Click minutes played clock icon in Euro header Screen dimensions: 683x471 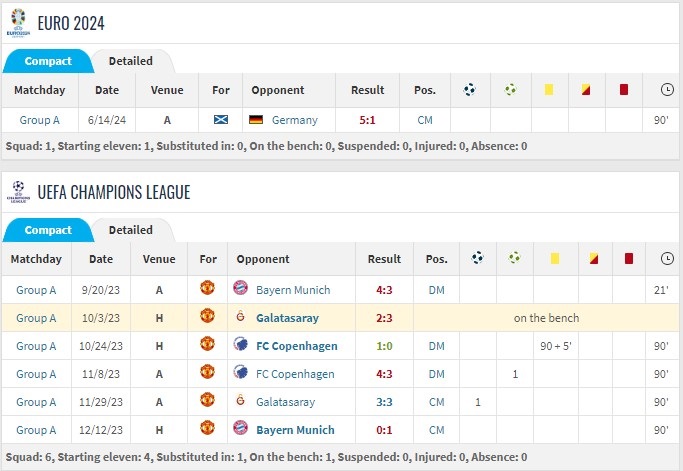667,90
